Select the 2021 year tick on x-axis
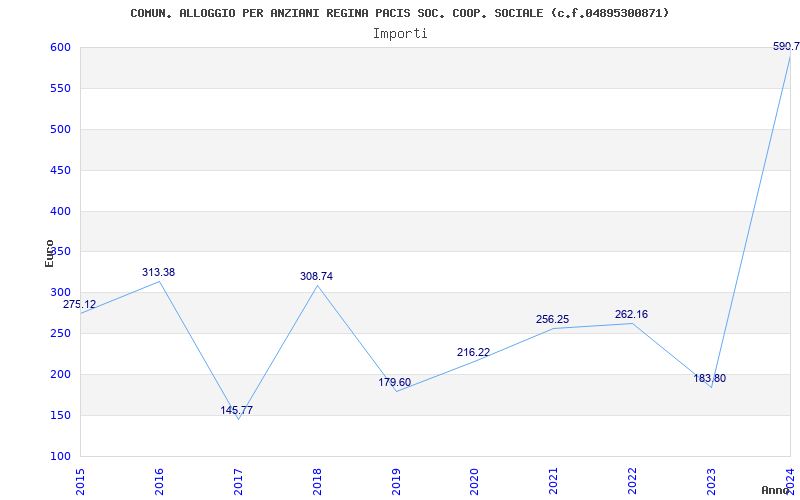The width and height of the screenshot is (800, 500). (x=553, y=479)
